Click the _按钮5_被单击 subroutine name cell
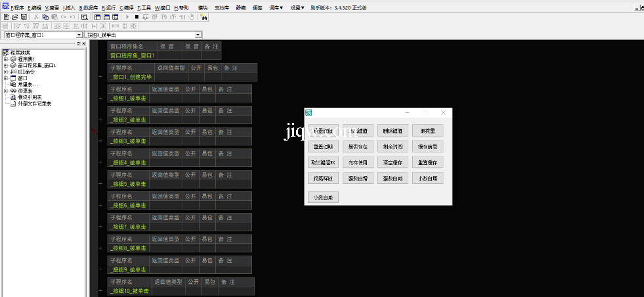This screenshot has height=297, width=644. pos(129,184)
